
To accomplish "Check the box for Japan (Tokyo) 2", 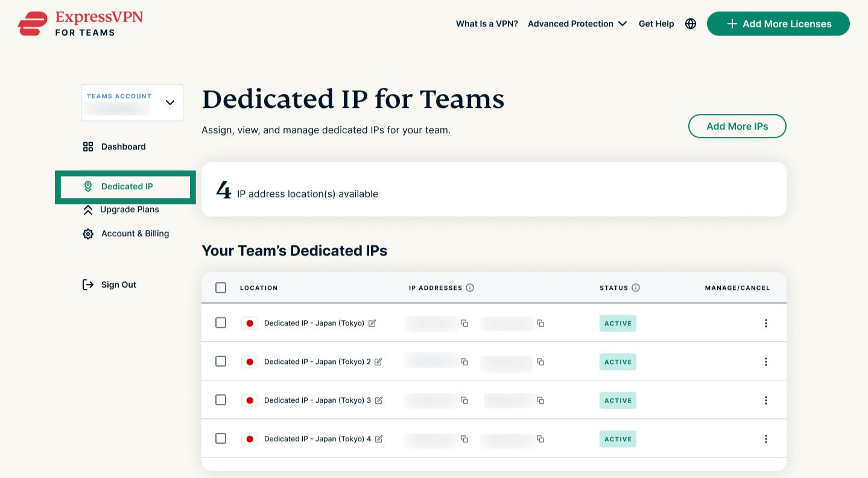I will pyautogui.click(x=221, y=361).
